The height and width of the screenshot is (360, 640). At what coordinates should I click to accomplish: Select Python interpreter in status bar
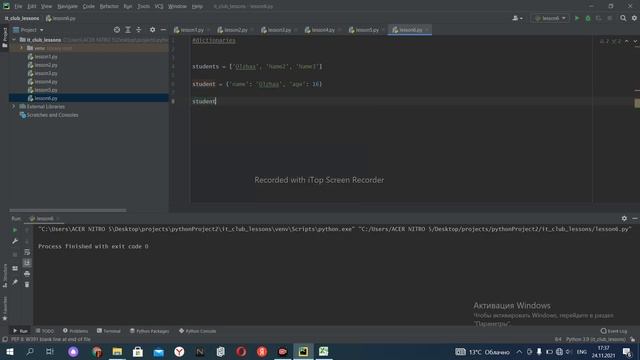tap(596, 340)
